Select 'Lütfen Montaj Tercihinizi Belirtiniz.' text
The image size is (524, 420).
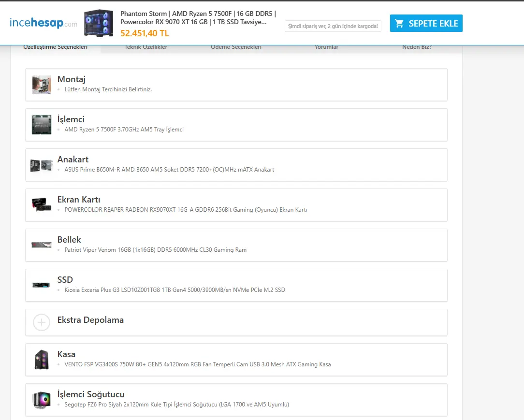tap(108, 89)
